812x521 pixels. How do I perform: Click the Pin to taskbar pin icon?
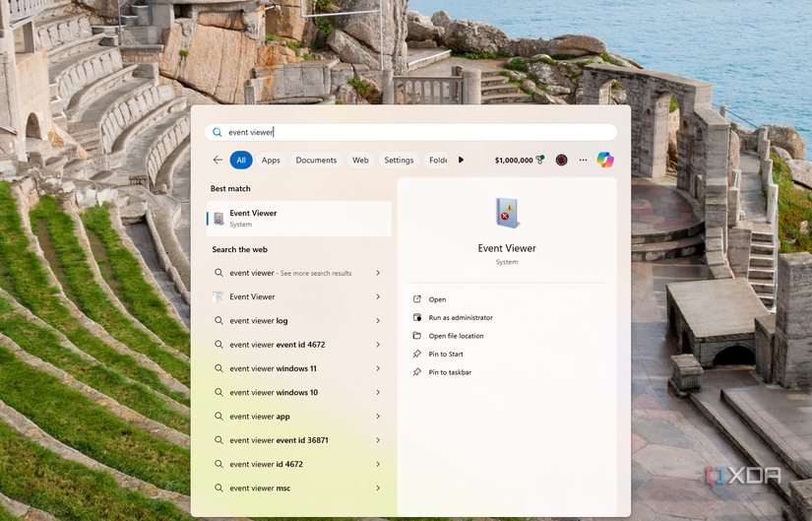[x=417, y=371]
